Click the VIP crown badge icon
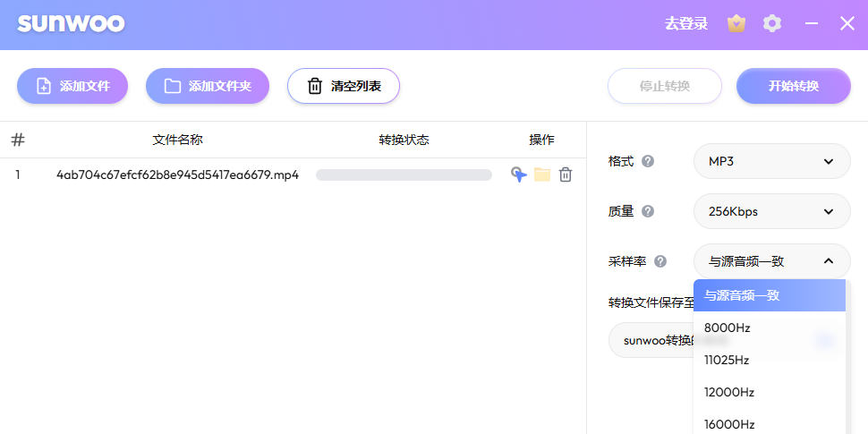The width and height of the screenshot is (868, 434). pyautogui.click(x=736, y=24)
